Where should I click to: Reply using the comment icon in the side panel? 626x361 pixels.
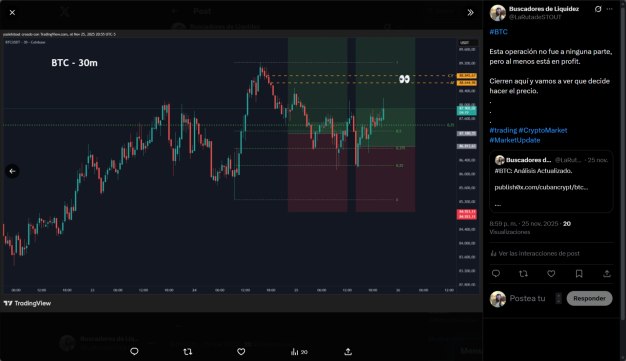[x=496, y=274]
